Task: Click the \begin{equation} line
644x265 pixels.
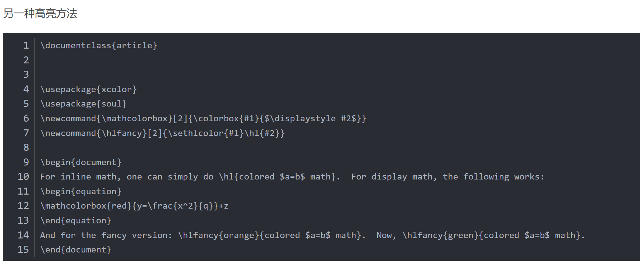Action: [x=81, y=191]
